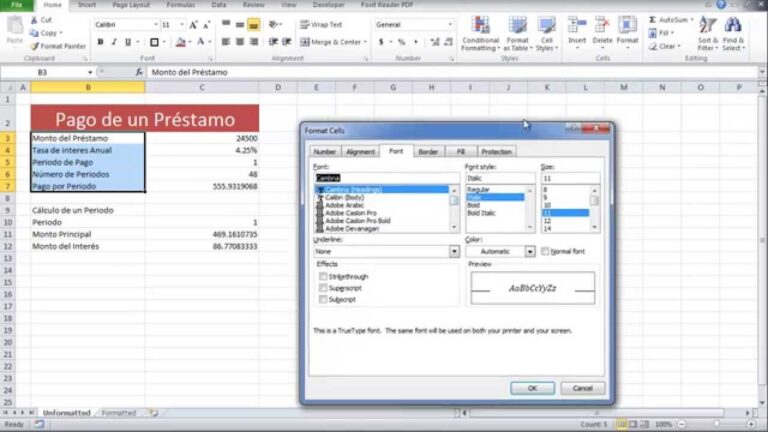The height and width of the screenshot is (432, 768).
Task: Increase font size with Grow Font icon
Action: click(x=193, y=24)
